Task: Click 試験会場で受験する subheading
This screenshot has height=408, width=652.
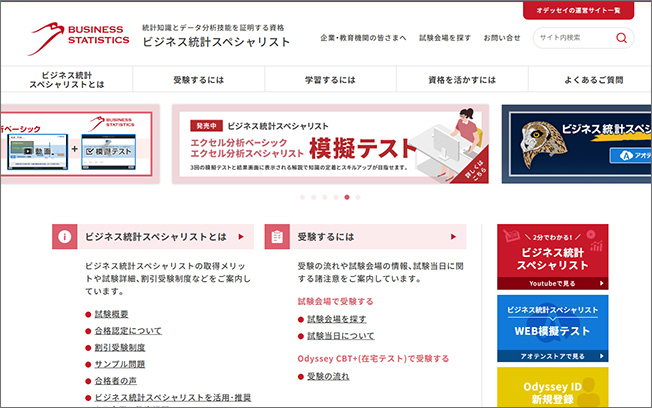Action: tap(336, 302)
